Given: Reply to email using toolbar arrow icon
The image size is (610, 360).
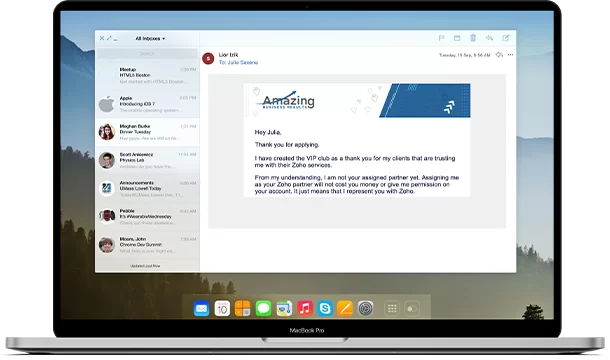Looking at the screenshot, I should coord(489,38).
